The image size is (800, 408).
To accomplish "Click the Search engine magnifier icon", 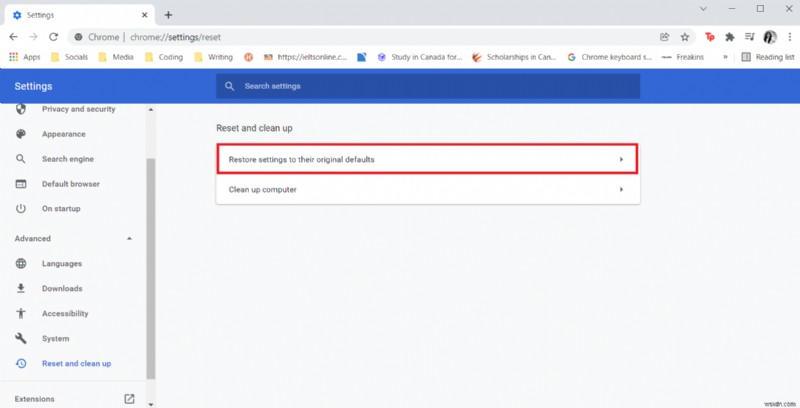I will coord(21,159).
